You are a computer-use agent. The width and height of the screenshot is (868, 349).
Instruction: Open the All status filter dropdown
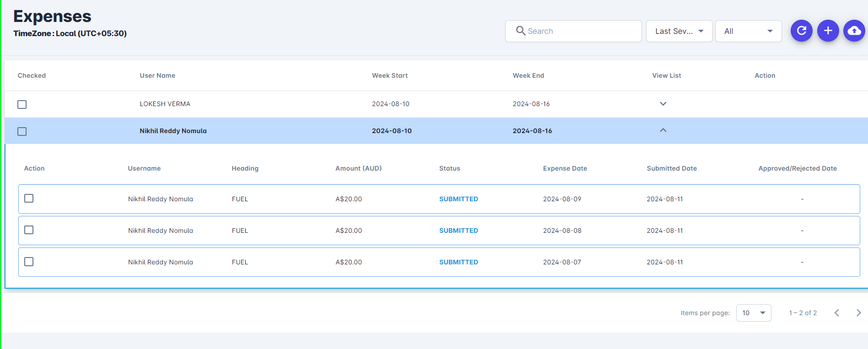pyautogui.click(x=748, y=31)
